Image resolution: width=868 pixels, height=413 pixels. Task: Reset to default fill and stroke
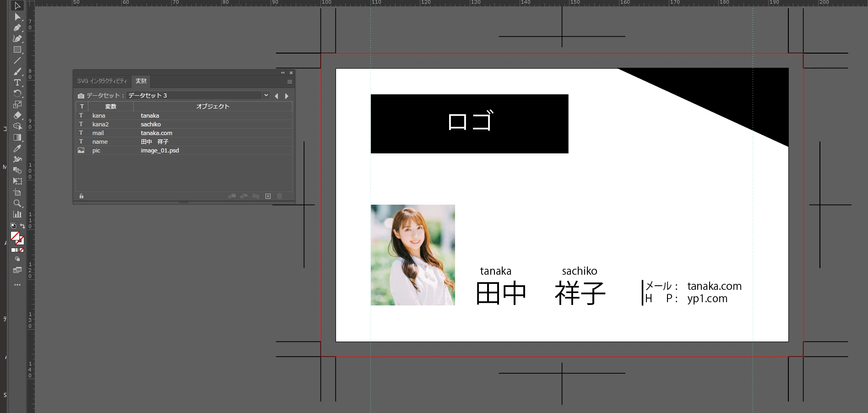13,226
